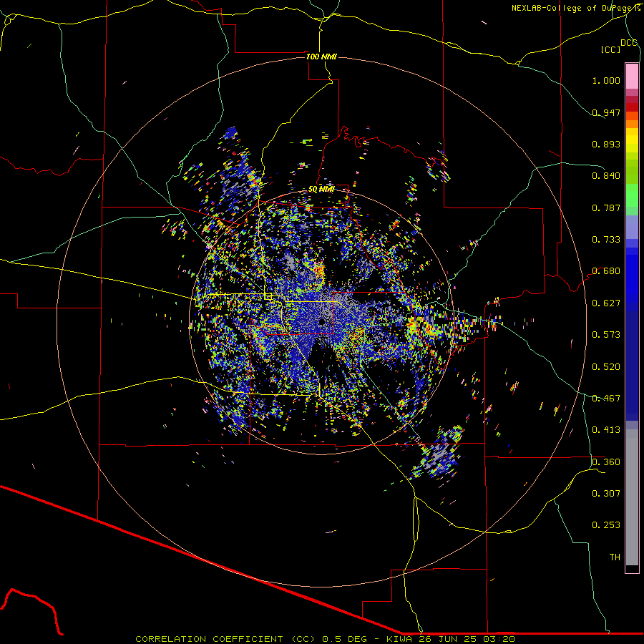Screen dimensions: 644x644
Task: Click the pink top color bar segment
Action: click(x=632, y=76)
